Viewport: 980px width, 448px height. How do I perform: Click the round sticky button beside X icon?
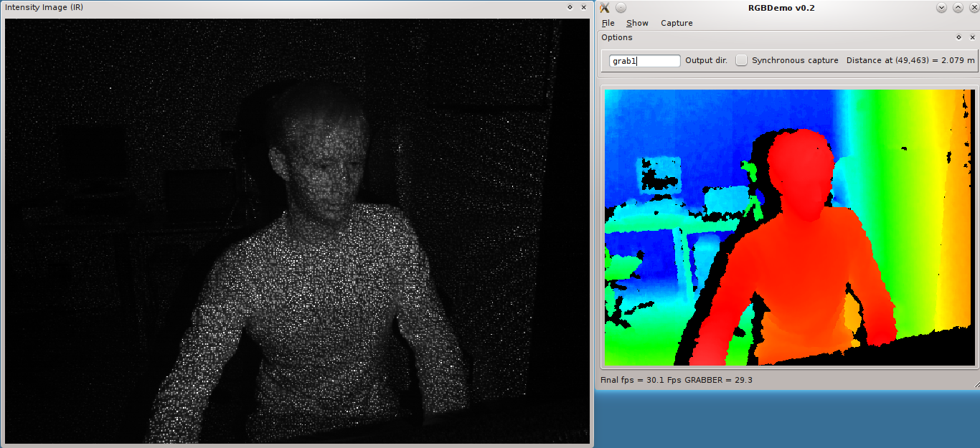tap(621, 7)
